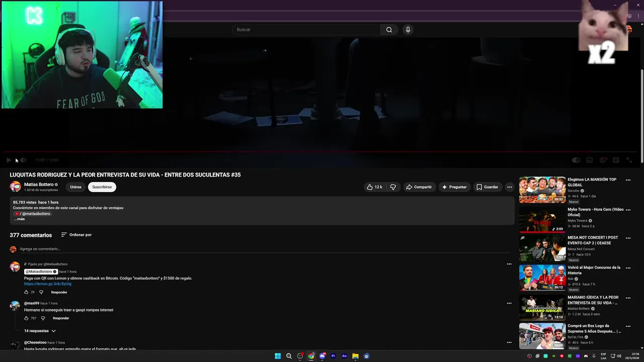Open File Explorer from the taskbar
The height and width of the screenshot is (362, 644).
point(355,356)
